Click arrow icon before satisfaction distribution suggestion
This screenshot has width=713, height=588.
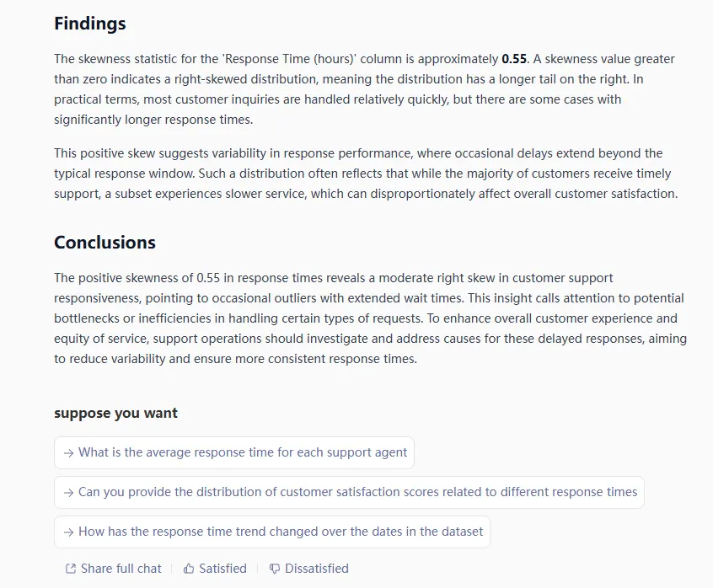pos(69,492)
